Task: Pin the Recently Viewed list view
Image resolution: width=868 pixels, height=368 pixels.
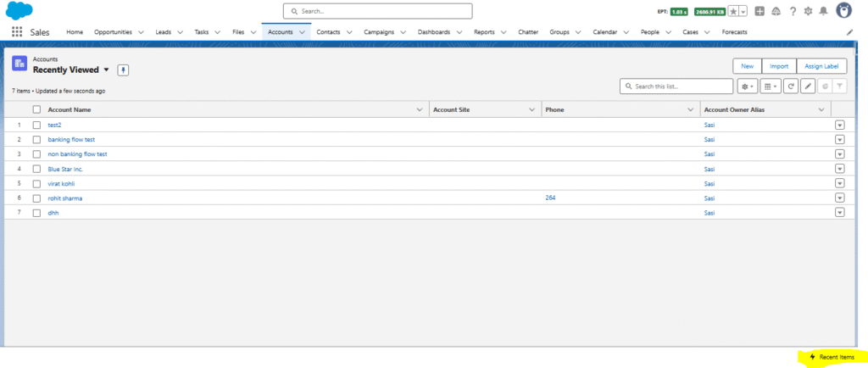Action: tap(123, 70)
